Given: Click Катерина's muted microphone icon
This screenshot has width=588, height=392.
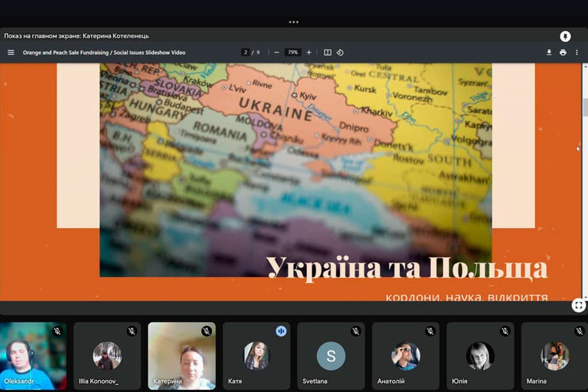Looking at the screenshot, I should [x=206, y=331].
